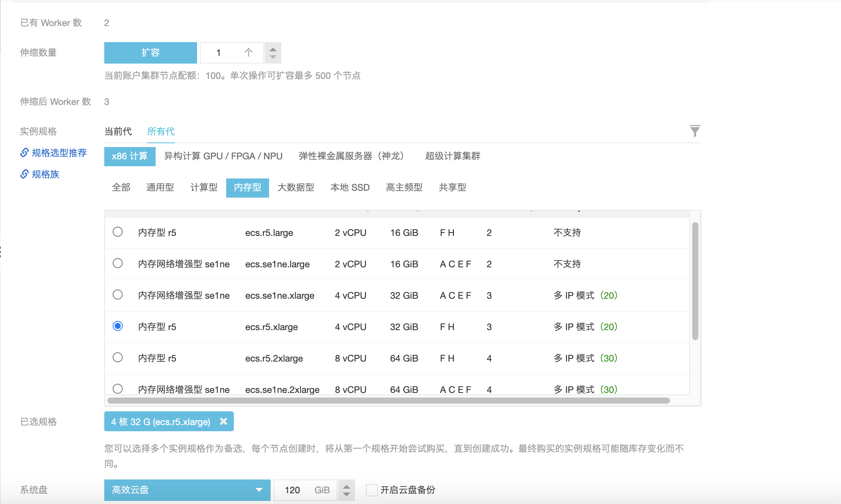The width and height of the screenshot is (841, 504).
Task: Decrease scaling count with down arrow
Action: 273,57
